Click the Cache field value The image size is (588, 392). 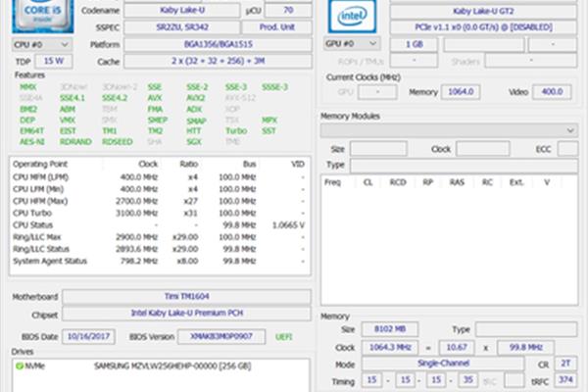coord(218,61)
